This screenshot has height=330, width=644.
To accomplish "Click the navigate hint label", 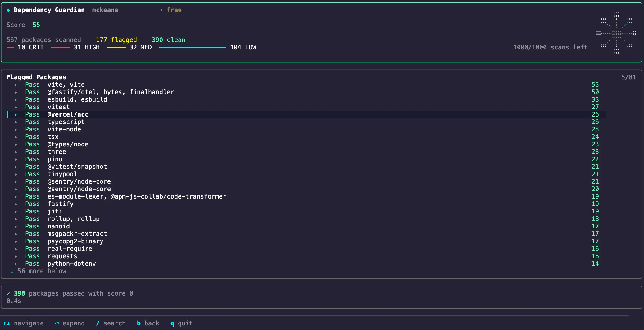I will (29, 323).
